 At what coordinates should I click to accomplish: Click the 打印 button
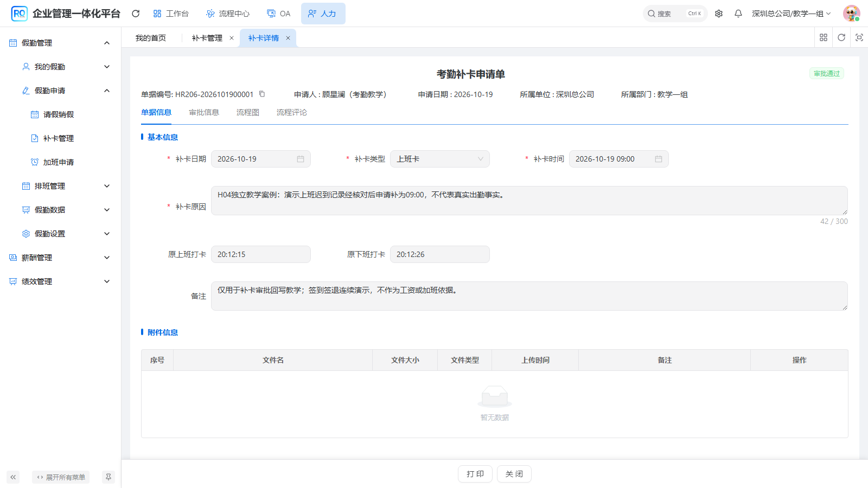(x=475, y=474)
